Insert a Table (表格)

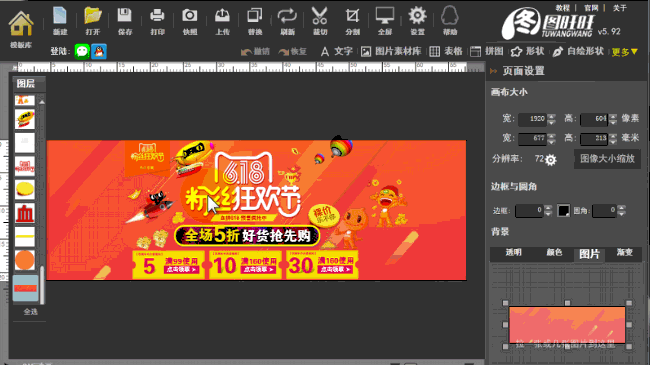tap(446, 51)
